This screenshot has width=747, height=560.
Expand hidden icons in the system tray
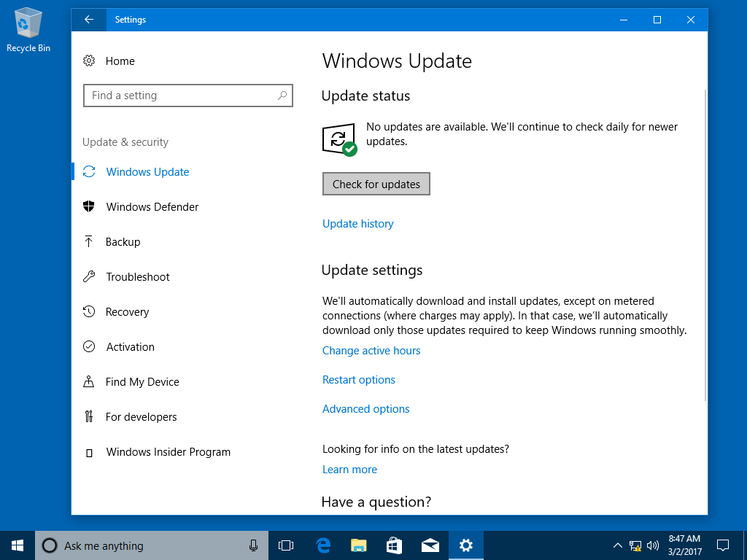[x=617, y=545]
